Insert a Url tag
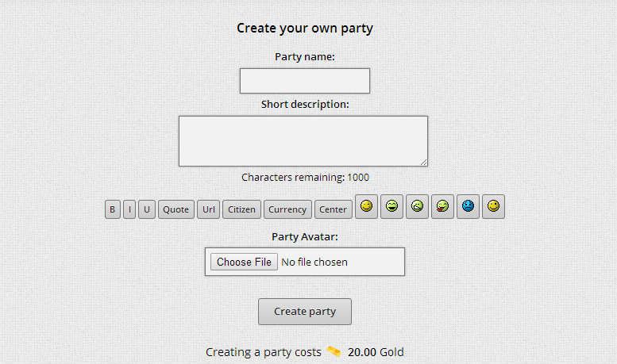The height and width of the screenshot is (364, 617). [208, 209]
